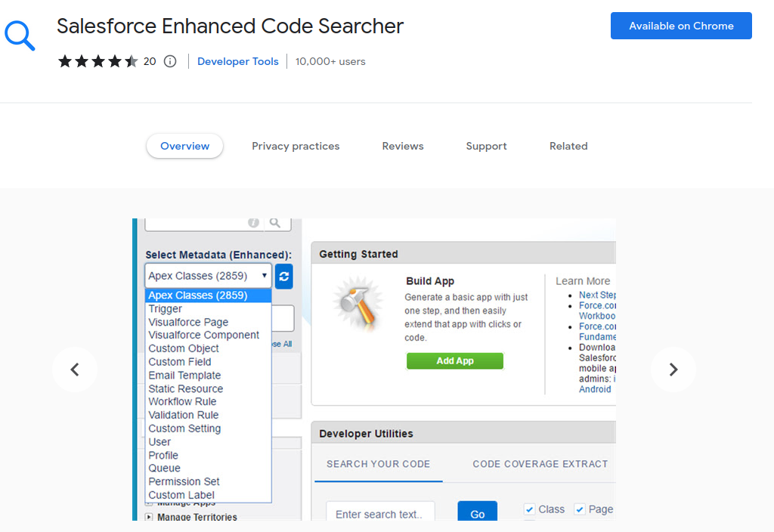The image size is (774, 532).
Task: Uncheck the Class checkbox
Action: click(x=529, y=509)
